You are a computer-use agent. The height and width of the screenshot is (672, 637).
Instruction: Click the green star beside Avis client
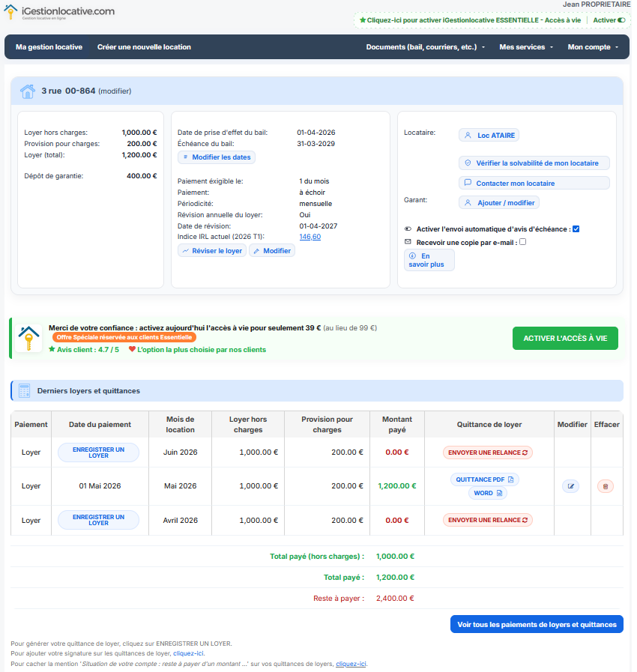(52, 349)
